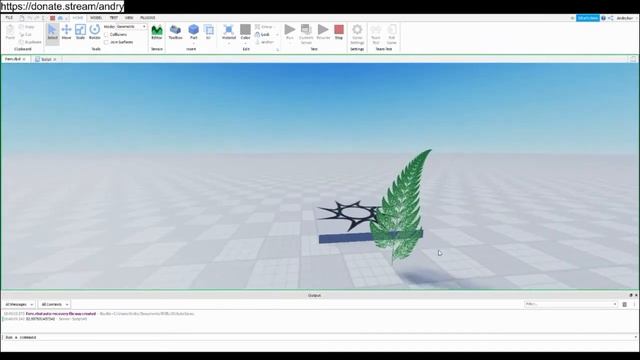
Task: Expand the All Messages filter dropdown
Action: [x=18, y=304]
